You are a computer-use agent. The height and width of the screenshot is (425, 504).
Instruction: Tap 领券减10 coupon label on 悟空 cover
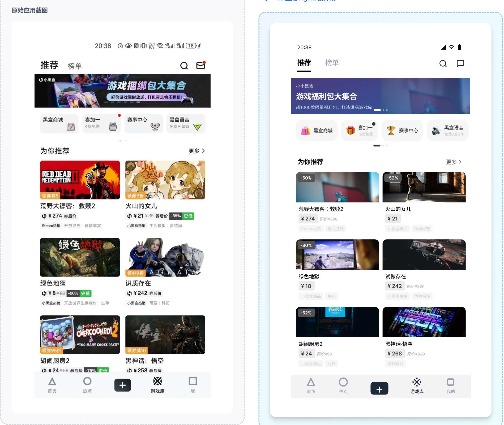pyautogui.click(x=136, y=350)
